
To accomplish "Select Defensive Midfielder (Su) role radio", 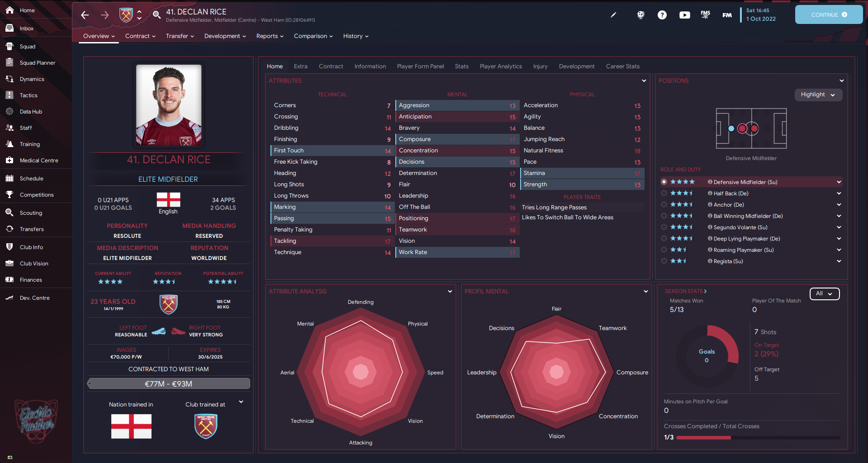I will 664,182.
